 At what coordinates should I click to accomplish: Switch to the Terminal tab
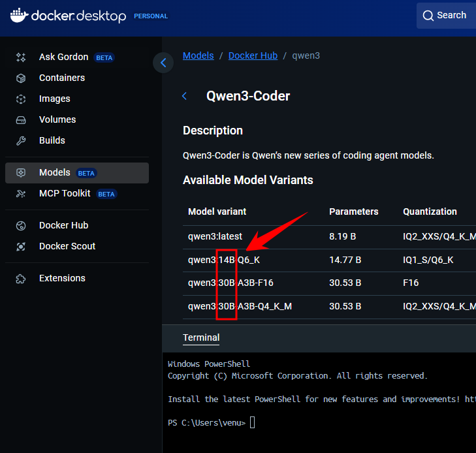pyautogui.click(x=201, y=337)
